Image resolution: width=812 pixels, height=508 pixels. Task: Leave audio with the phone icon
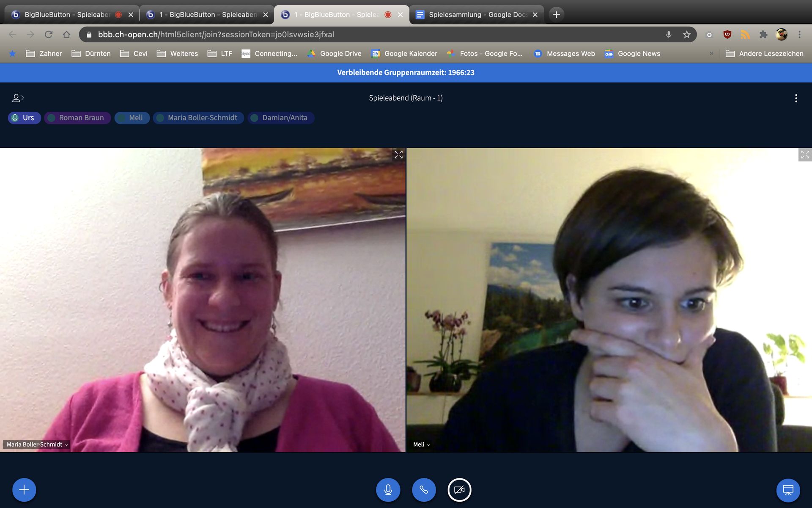(x=424, y=490)
